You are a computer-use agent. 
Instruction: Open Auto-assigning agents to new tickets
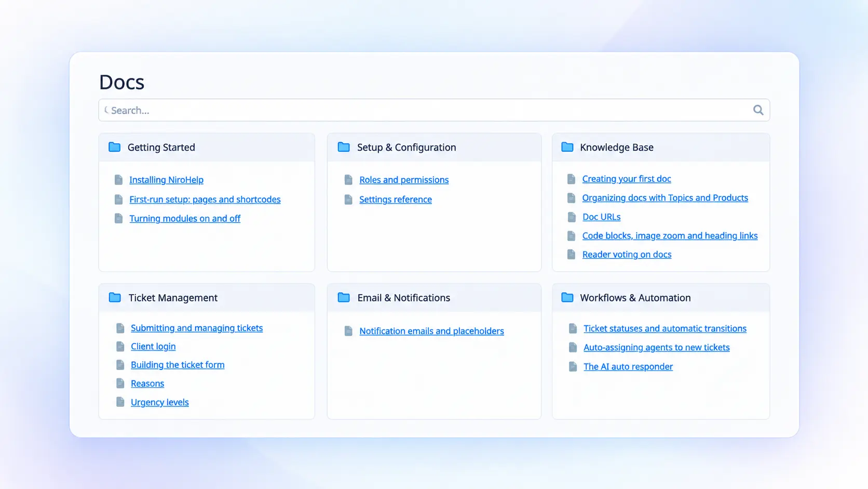(x=657, y=348)
